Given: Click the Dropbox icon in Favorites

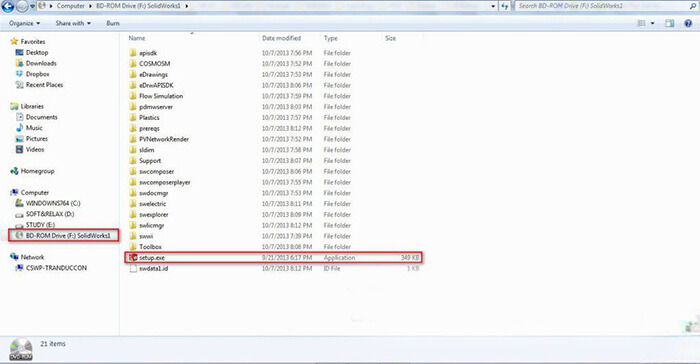Looking at the screenshot, I should pos(19,74).
